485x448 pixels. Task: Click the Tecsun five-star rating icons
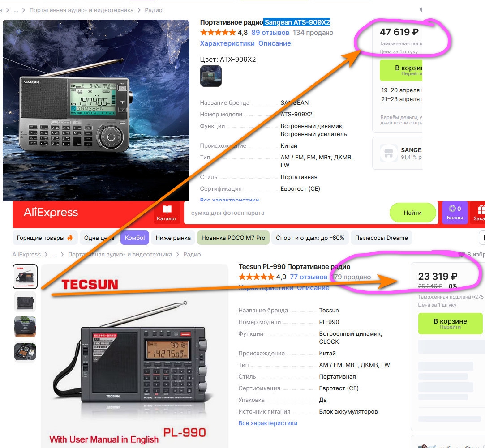(x=257, y=277)
